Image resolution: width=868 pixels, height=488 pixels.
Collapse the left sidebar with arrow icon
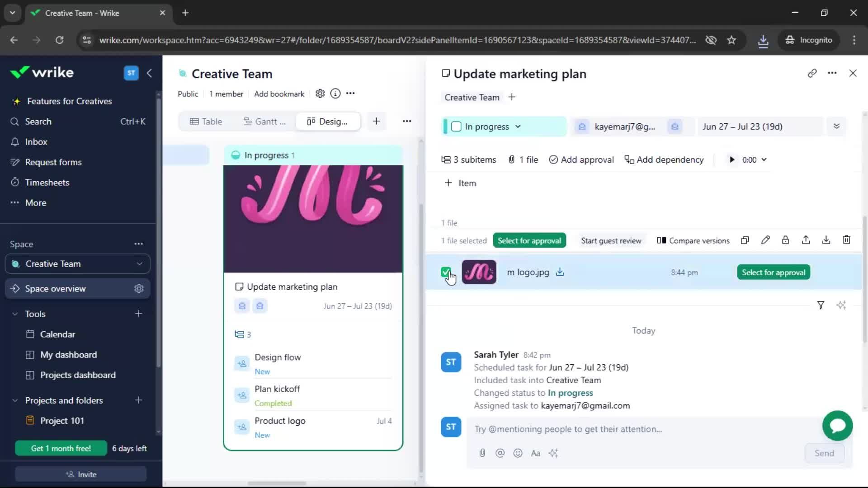pos(149,73)
